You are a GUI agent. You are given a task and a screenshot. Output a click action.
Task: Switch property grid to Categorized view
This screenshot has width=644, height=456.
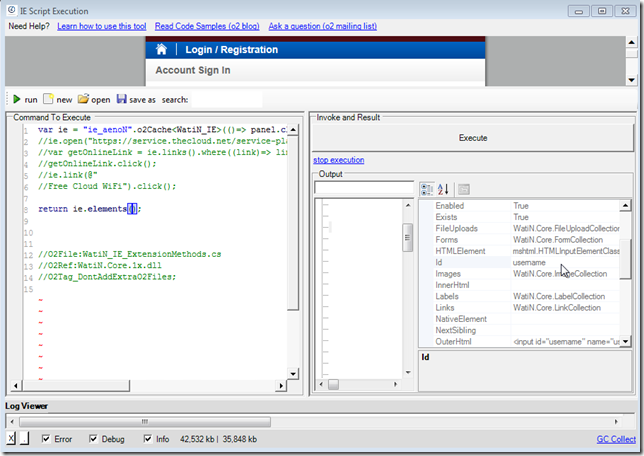[x=427, y=189]
